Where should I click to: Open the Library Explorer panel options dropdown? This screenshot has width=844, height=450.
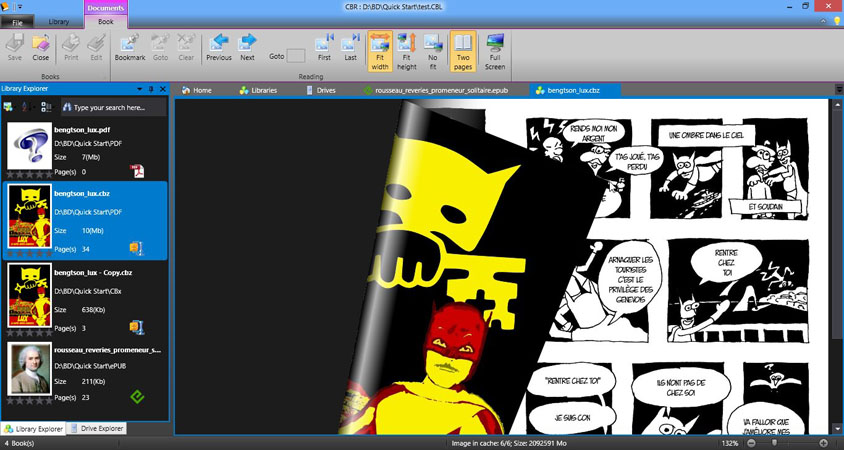pos(139,89)
